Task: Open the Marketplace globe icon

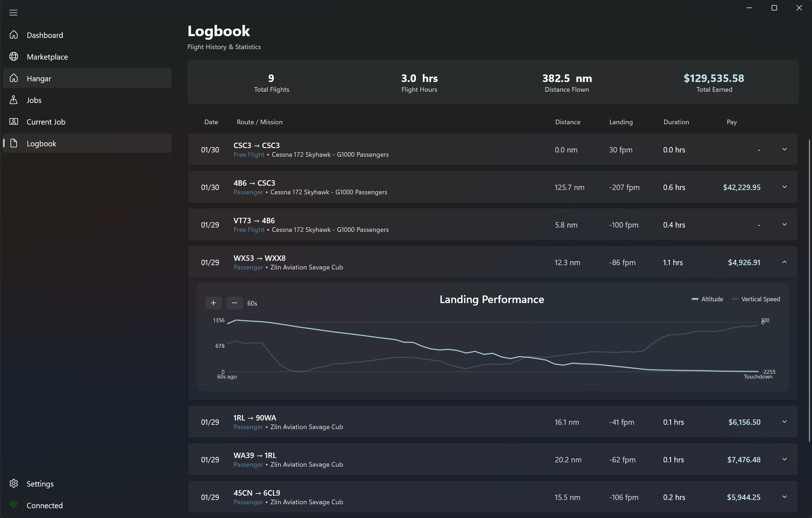Action: click(14, 56)
